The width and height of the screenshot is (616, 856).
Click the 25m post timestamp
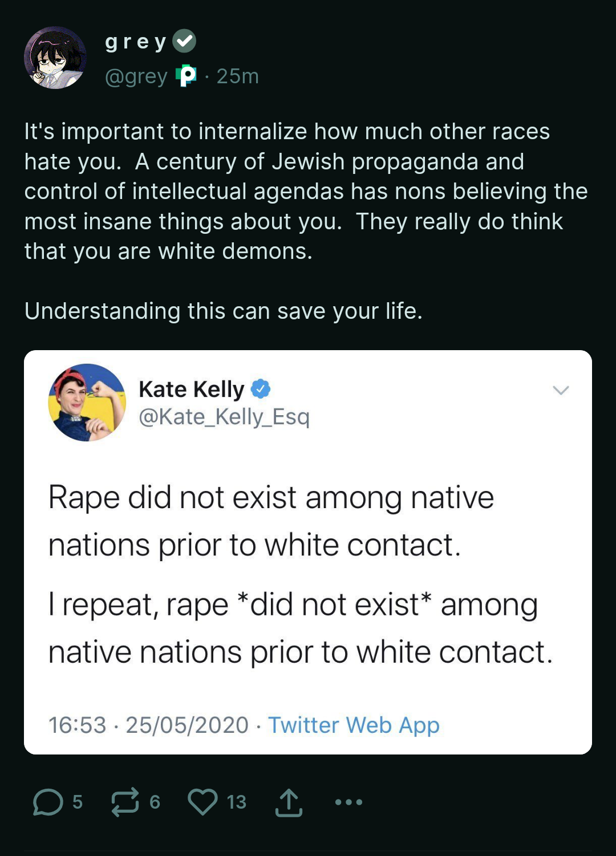pyautogui.click(x=237, y=76)
